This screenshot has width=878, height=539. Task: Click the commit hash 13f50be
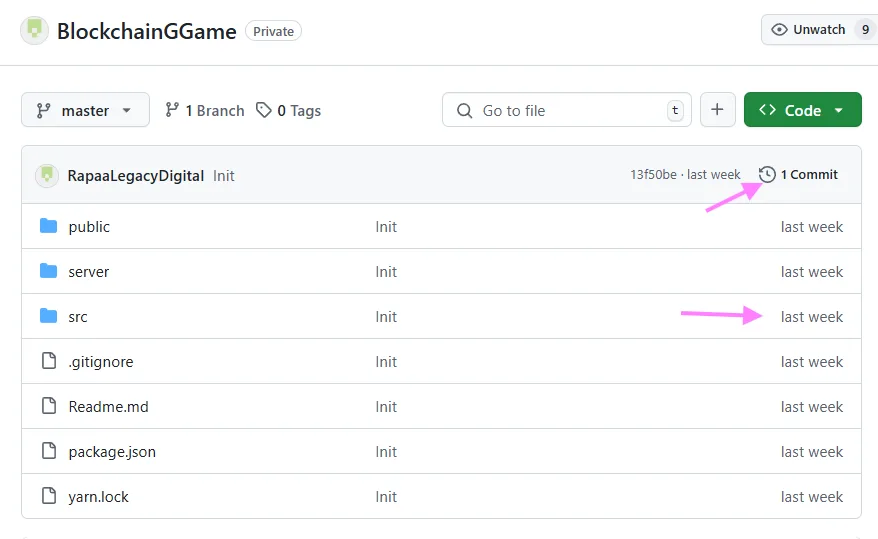[x=653, y=175]
